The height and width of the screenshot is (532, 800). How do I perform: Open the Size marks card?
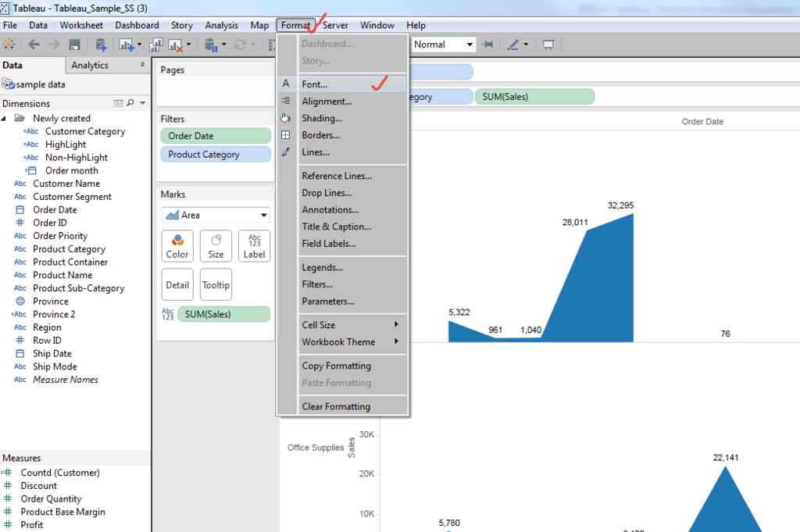[216, 246]
